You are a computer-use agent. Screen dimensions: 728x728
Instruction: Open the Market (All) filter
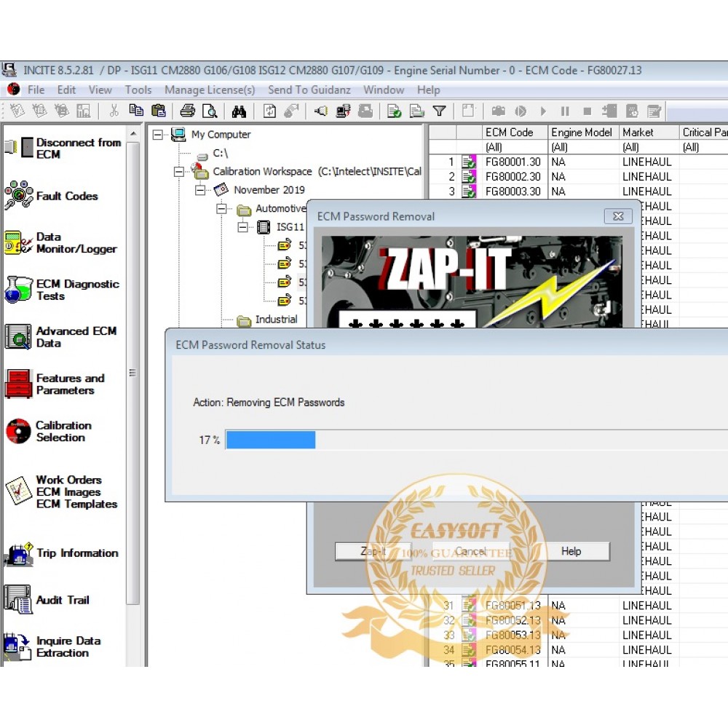[649, 147]
